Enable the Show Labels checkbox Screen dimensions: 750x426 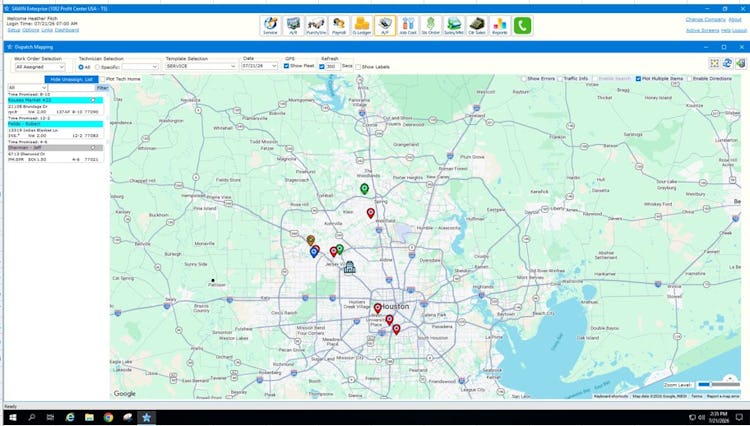(x=358, y=67)
